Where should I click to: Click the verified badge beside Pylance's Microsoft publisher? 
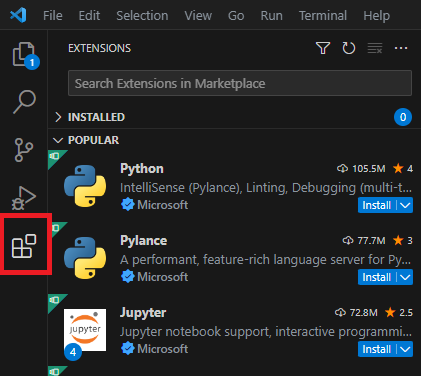click(128, 277)
